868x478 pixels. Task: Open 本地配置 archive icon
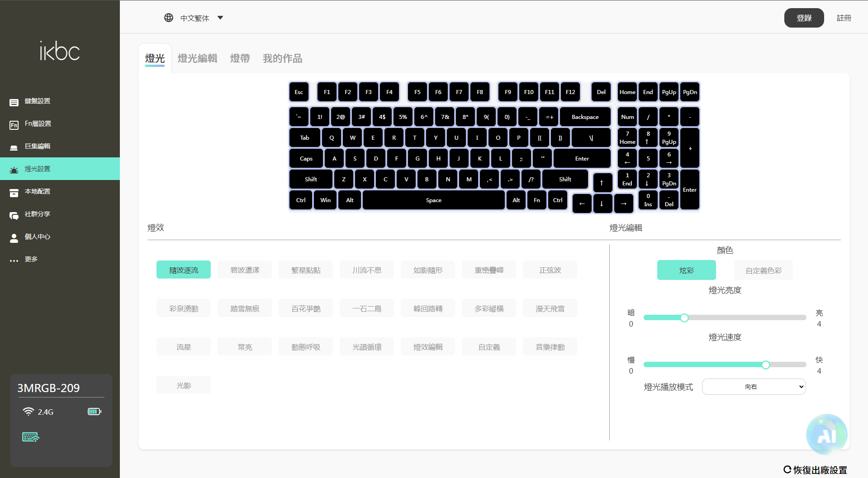click(14, 193)
